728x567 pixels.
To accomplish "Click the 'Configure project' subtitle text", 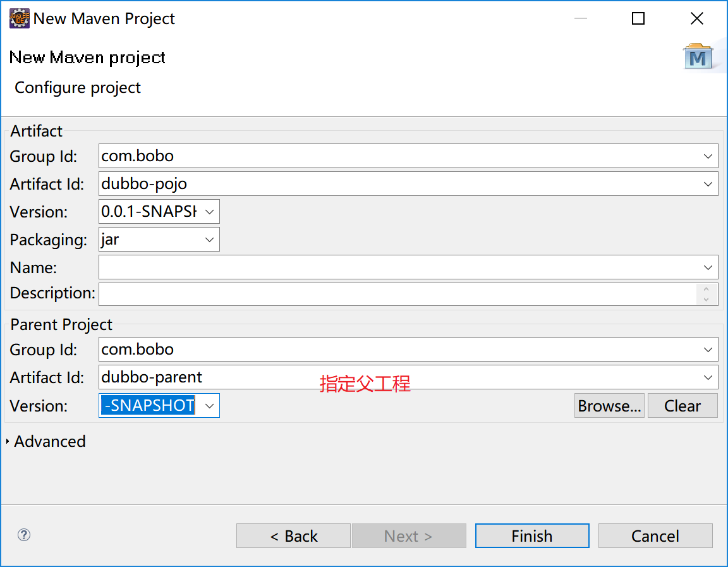I will [78, 88].
